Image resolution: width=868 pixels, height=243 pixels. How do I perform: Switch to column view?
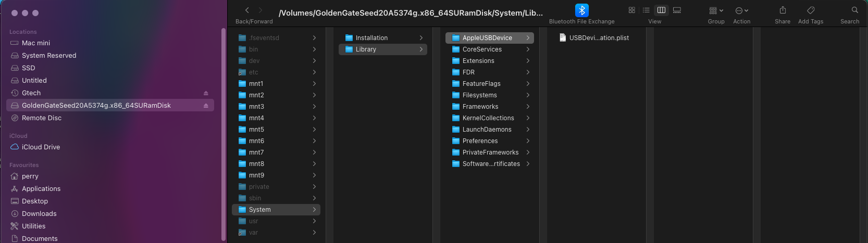[661, 10]
